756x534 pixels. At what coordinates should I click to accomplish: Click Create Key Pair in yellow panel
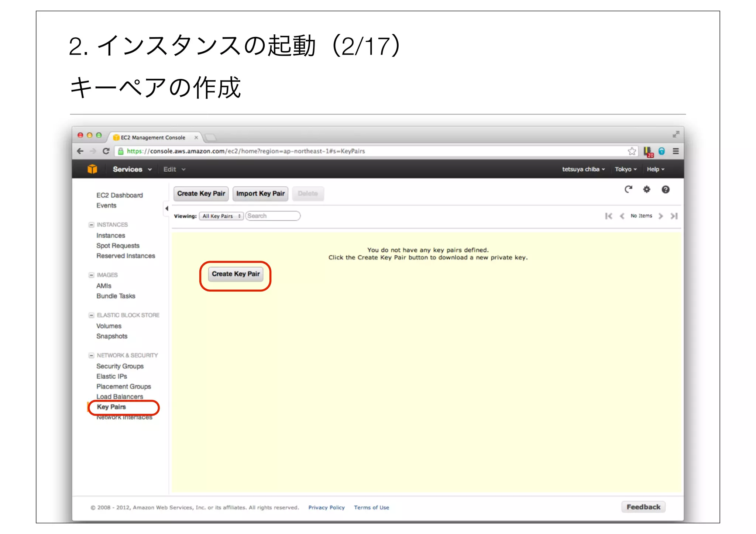236,274
